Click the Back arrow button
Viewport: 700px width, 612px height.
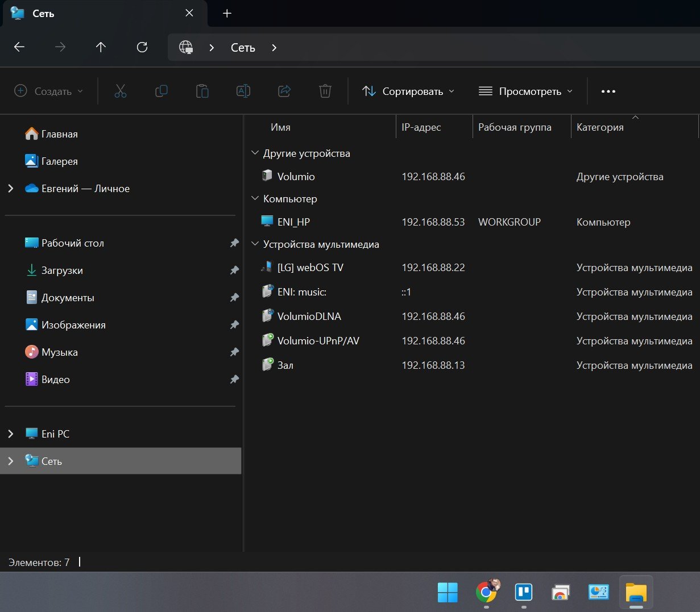19,48
